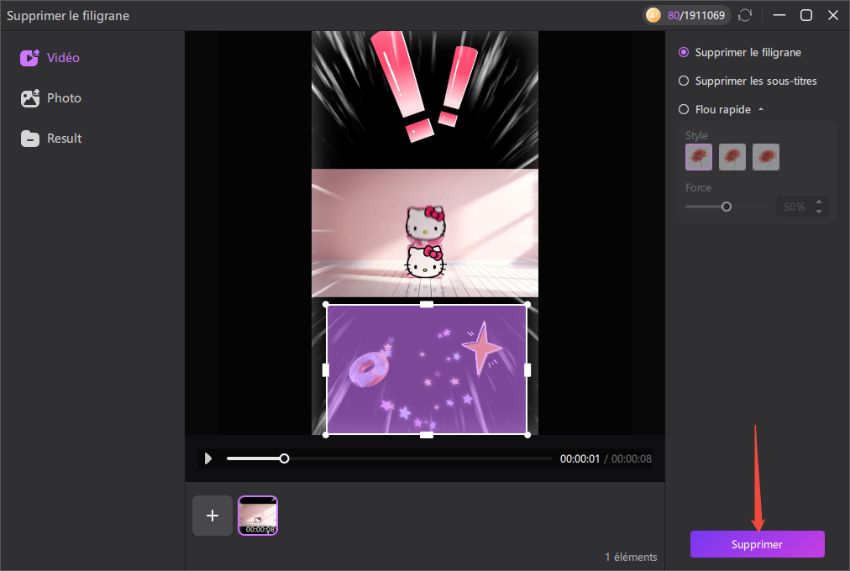Image resolution: width=850 pixels, height=571 pixels.
Task: Click the Result folder icon
Action: coord(30,139)
